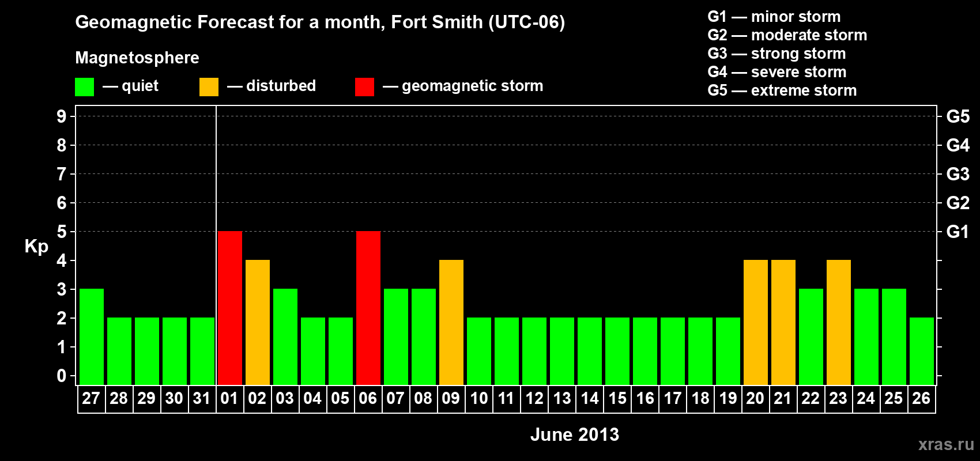Screen dimensions: 980x461
Task: Select the red bar for June 06
Action: pos(368,308)
